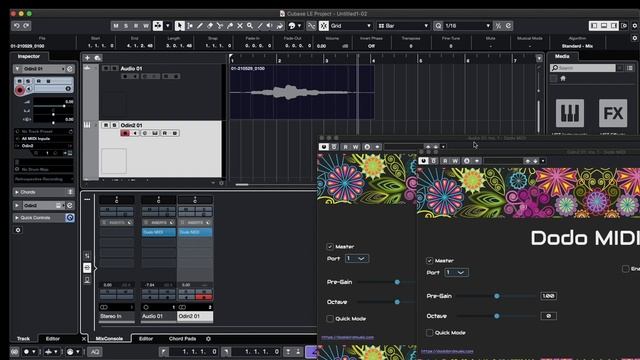The width and height of the screenshot is (640, 360).
Task: Open the Grid snap type dropdown
Action: 351,26
